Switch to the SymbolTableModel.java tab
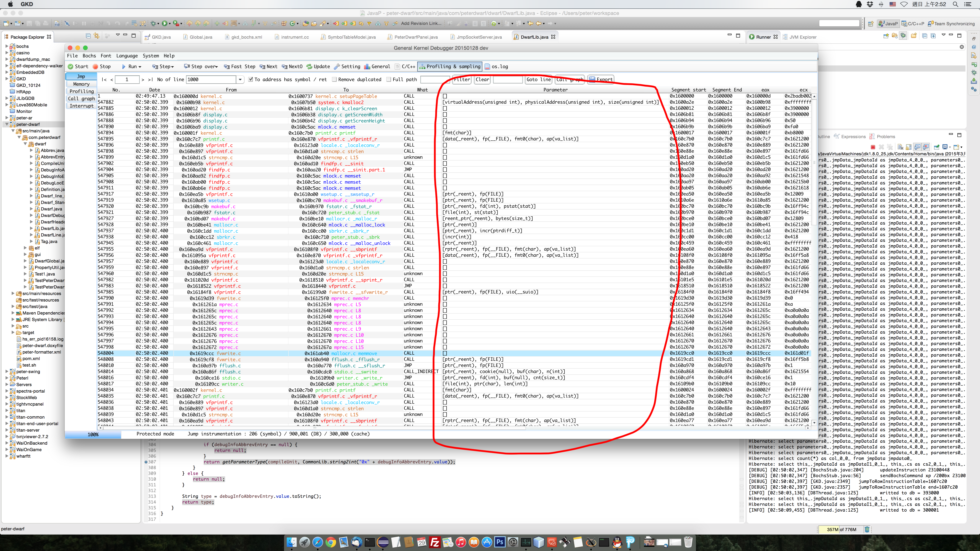This screenshot has height=551, width=980. click(x=348, y=37)
